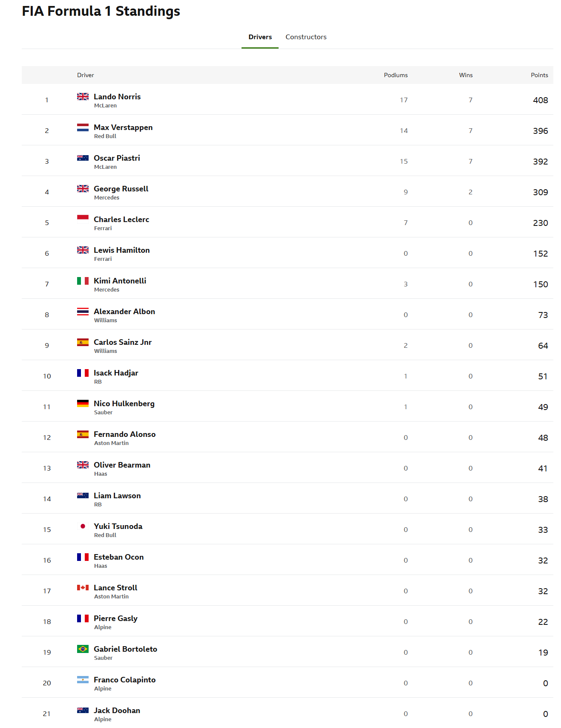This screenshot has width=561, height=728.
Task: Click Fernando Alonso's name in standings
Action: (124, 434)
